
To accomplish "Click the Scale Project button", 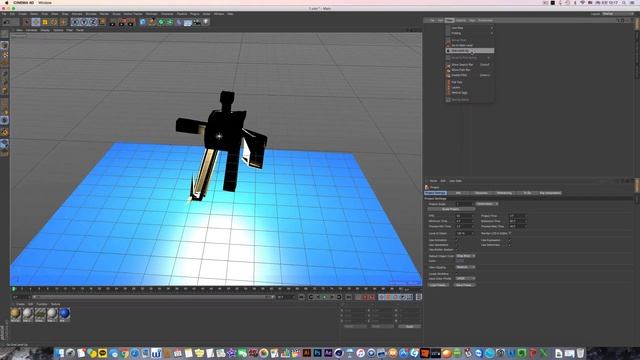I will coord(451,209).
